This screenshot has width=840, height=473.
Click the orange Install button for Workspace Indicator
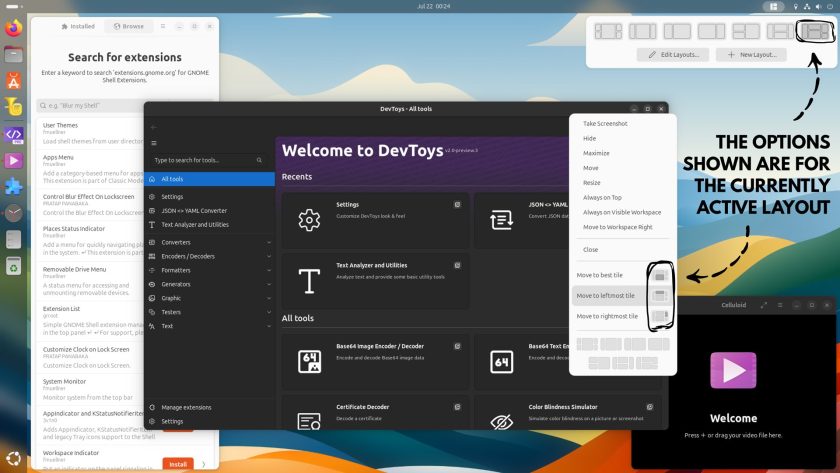(x=177, y=464)
